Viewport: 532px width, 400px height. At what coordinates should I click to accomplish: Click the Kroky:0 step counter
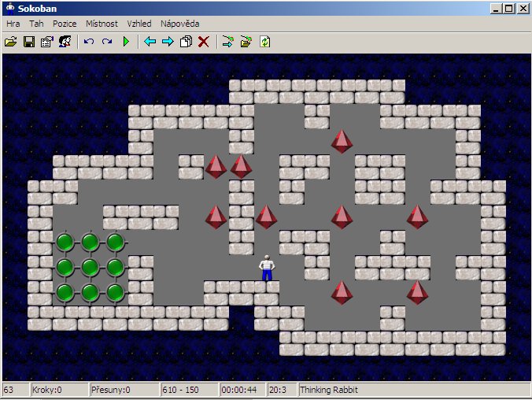59,390
